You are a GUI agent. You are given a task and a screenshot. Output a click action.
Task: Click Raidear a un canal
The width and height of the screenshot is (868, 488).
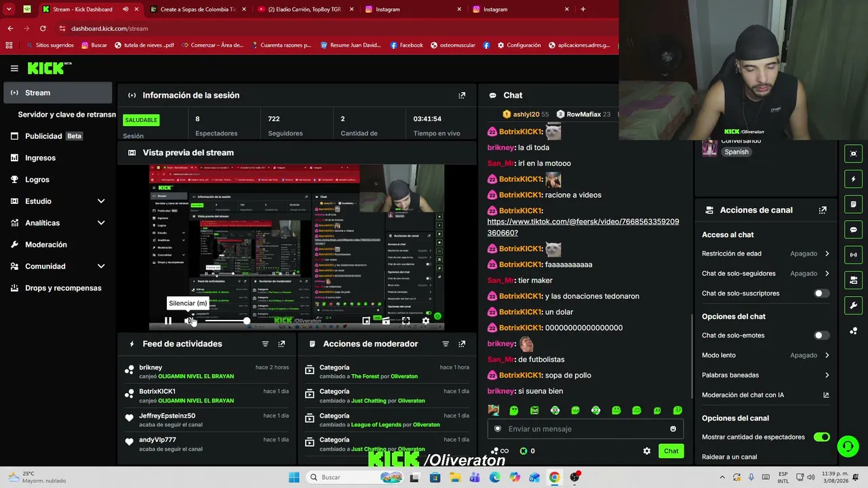[x=729, y=457]
